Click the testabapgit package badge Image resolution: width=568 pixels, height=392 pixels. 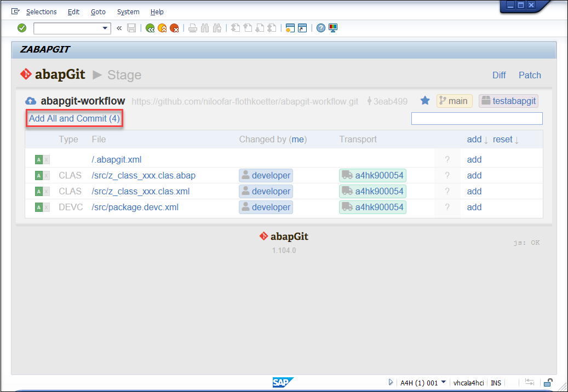509,101
